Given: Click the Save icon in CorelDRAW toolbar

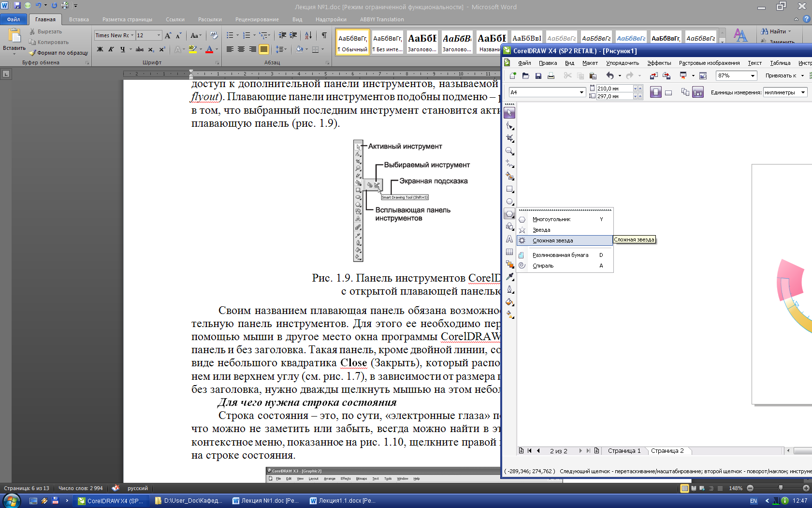Looking at the screenshot, I should pos(538,75).
